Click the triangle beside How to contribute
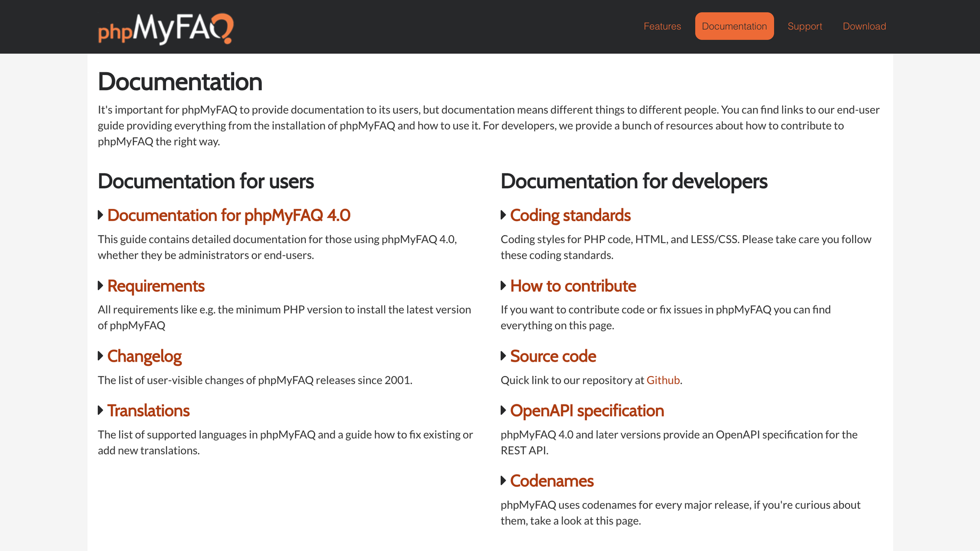This screenshot has height=551, width=980. (x=503, y=285)
